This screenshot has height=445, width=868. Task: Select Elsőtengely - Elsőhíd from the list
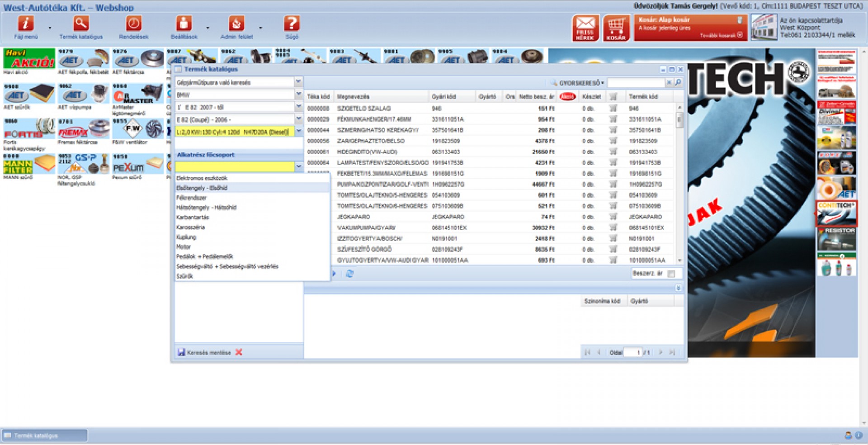click(x=252, y=188)
